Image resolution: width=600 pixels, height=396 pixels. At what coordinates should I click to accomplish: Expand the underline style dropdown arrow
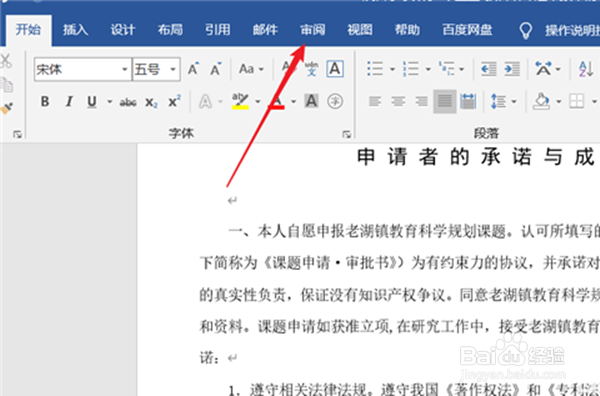[x=109, y=102]
